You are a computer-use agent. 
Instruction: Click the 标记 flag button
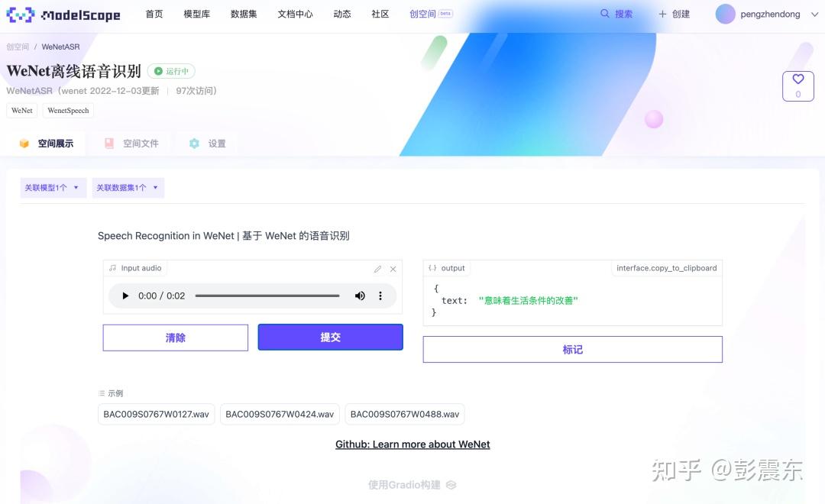pyautogui.click(x=572, y=349)
